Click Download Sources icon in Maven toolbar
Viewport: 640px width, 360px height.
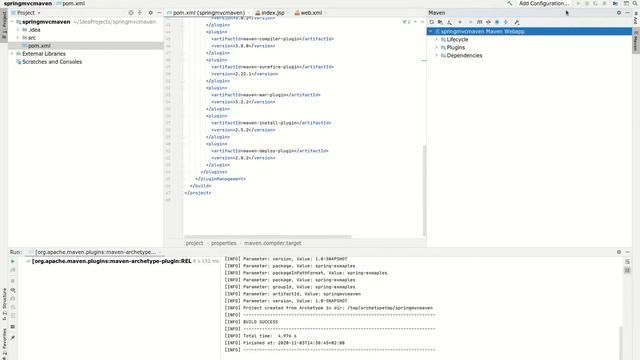pyautogui.click(x=449, y=22)
